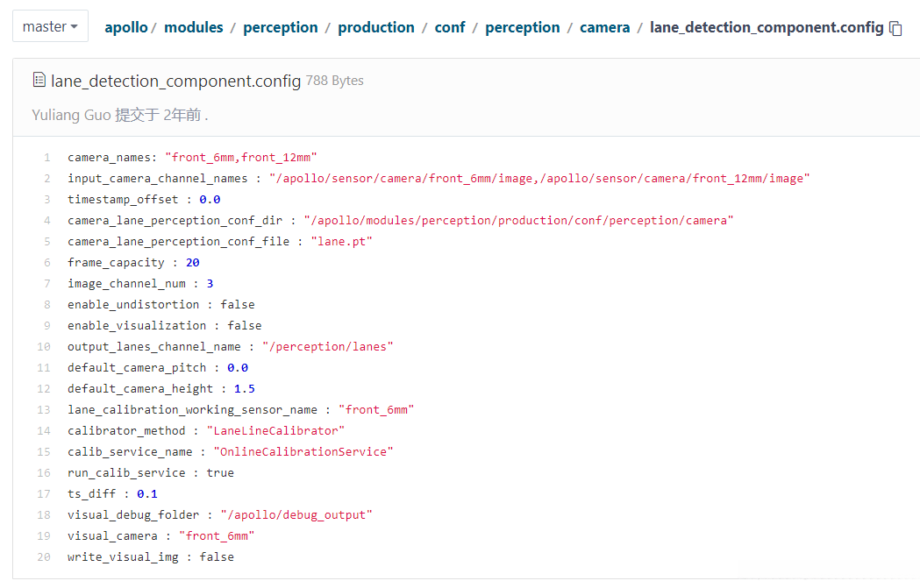Viewport: 920px width, 588px height.
Task: Navigate to conf directory breadcrumb
Action: click(450, 27)
